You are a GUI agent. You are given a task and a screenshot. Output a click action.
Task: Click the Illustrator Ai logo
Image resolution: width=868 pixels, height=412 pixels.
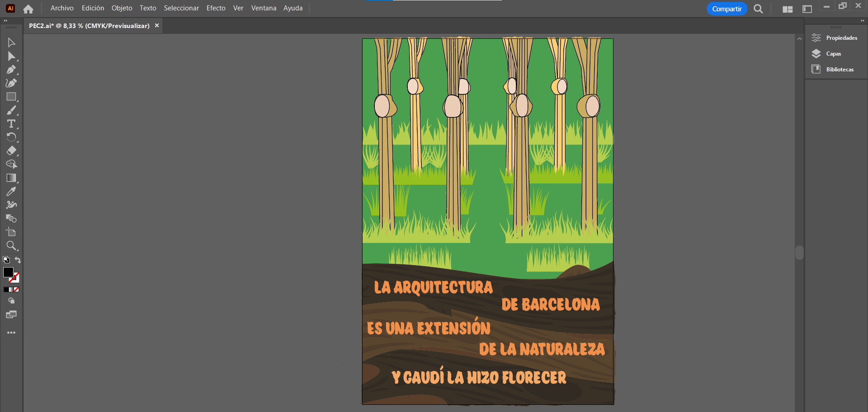pos(10,8)
